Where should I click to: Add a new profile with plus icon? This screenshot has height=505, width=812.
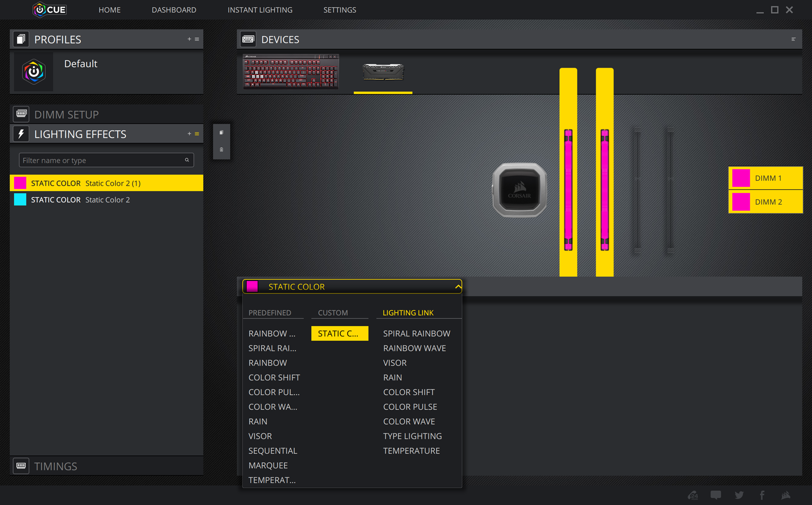pyautogui.click(x=189, y=39)
